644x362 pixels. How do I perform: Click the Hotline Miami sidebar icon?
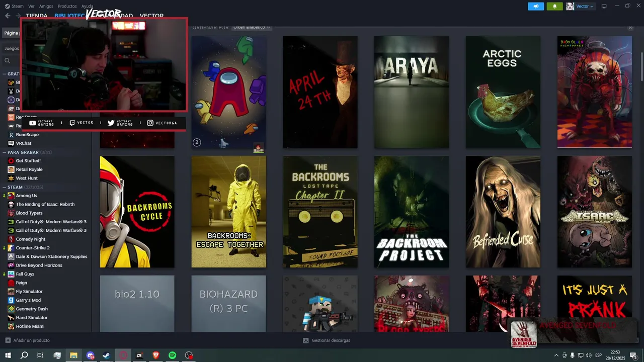click(11, 326)
